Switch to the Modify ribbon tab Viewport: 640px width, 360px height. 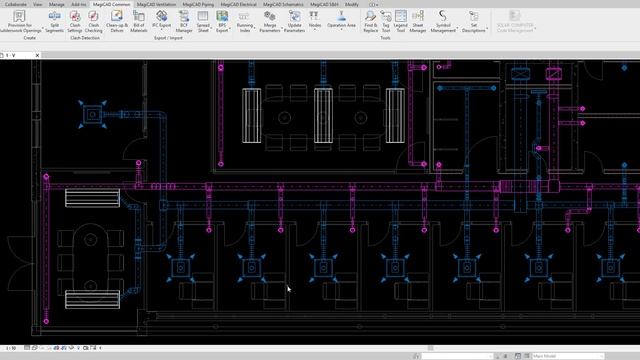point(352,4)
